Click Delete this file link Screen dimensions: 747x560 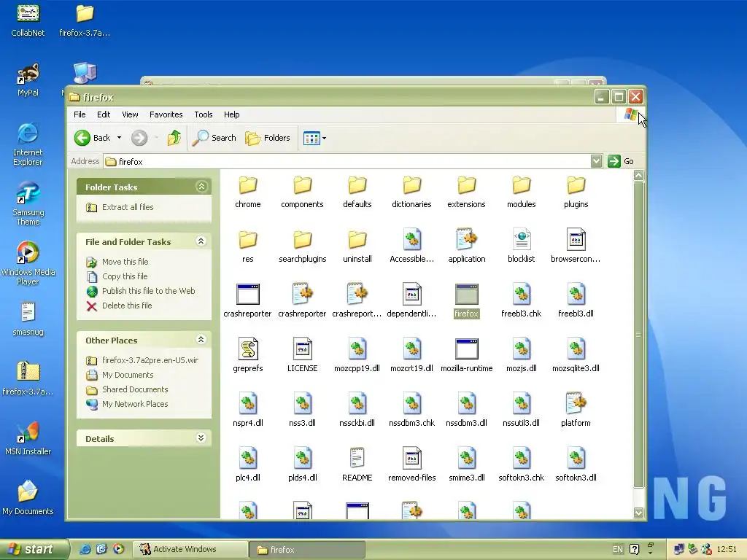click(x=127, y=306)
